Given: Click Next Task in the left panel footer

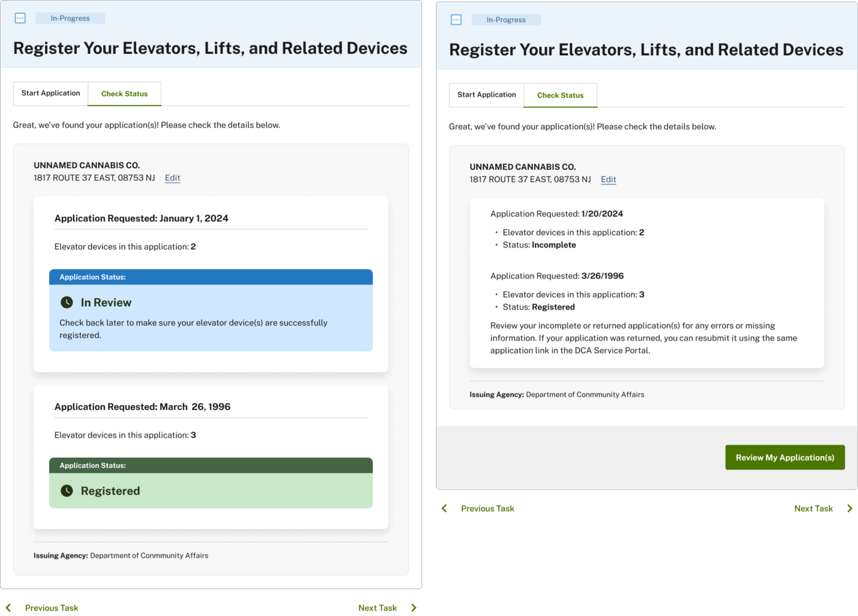Looking at the screenshot, I should pyautogui.click(x=377, y=607).
